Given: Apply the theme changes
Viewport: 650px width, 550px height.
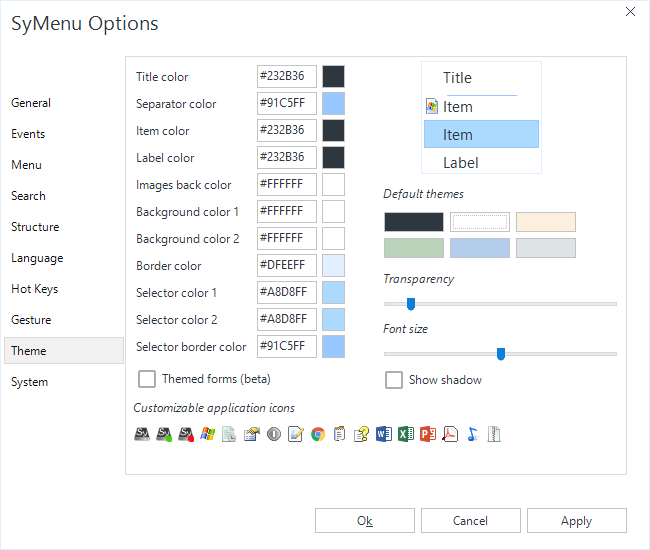Looking at the screenshot, I should [x=577, y=521].
